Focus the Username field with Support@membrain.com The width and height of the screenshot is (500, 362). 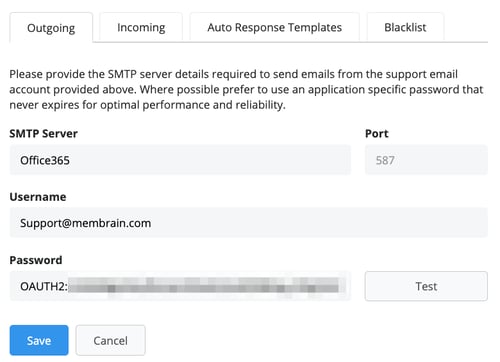click(248, 223)
